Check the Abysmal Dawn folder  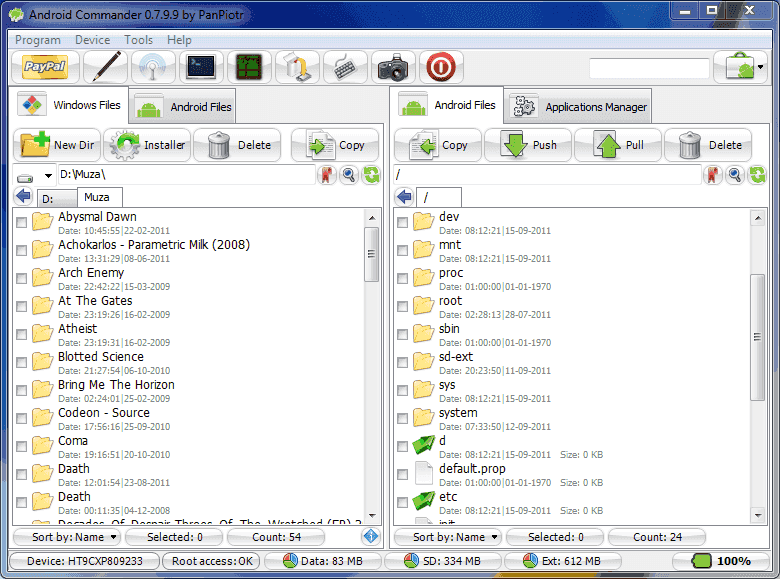tap(21, 222)
